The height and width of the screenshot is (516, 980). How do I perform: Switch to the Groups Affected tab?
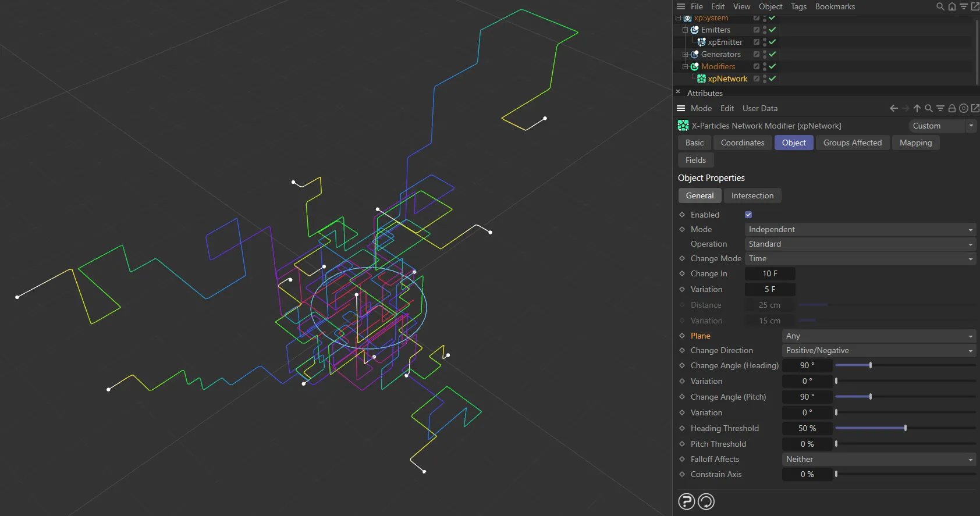[852, 143]
